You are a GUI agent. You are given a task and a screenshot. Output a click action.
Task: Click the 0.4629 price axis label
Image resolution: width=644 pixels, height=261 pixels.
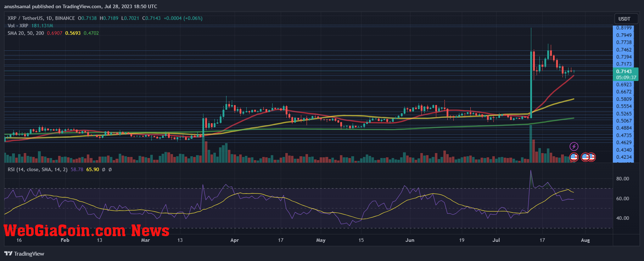(624, 142)
